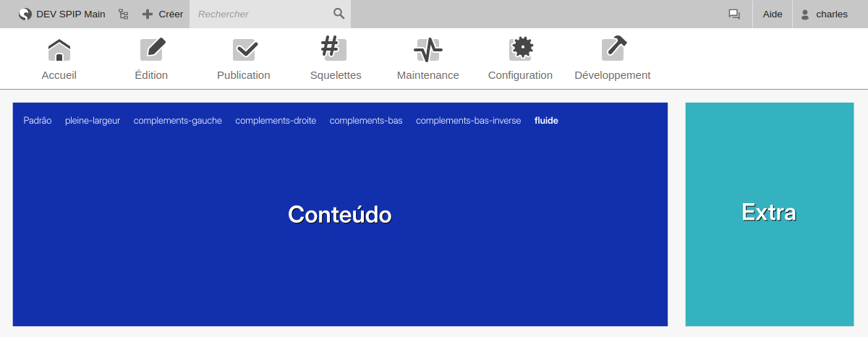
Task: Open the charles user menu
Action: pos(824,14)
